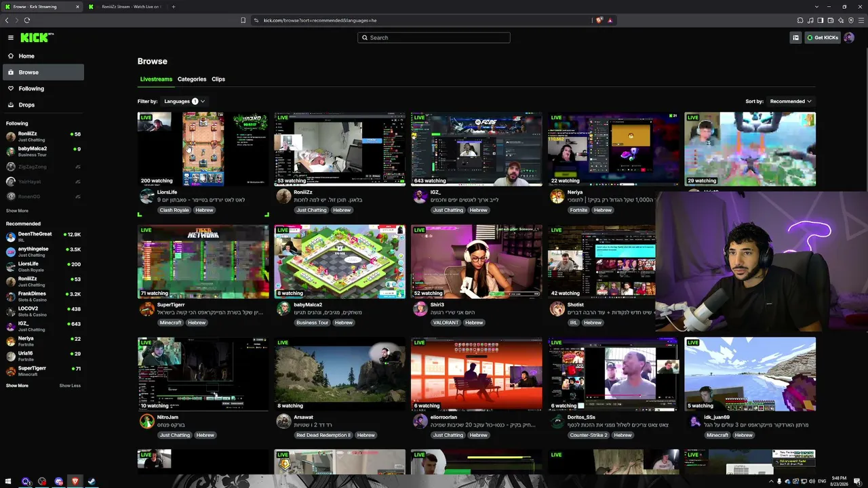Open the idk_juan69 Minecraft stream thumbnail

[750, 374]
